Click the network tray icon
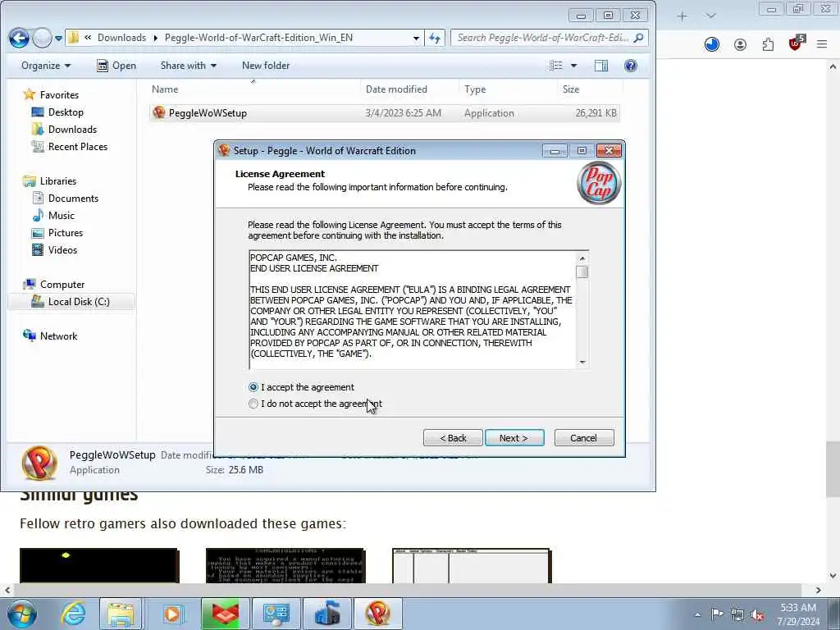 (737, 614)
